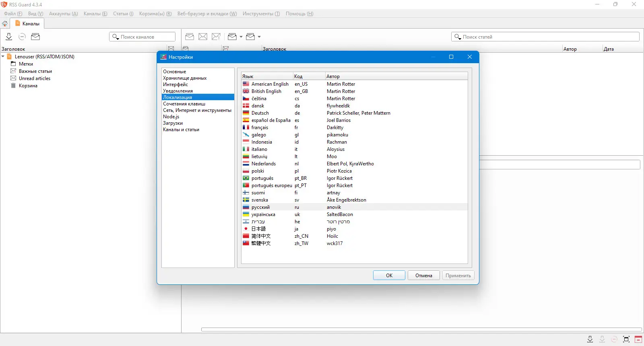Select the Nederlands language row
This screenshot has width=644, height=346.
355,164
